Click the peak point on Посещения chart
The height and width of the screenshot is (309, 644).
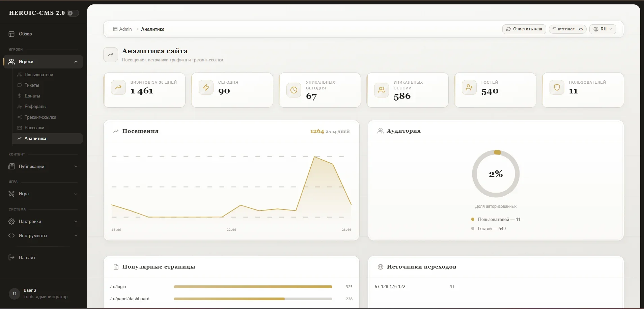(314, 157)
